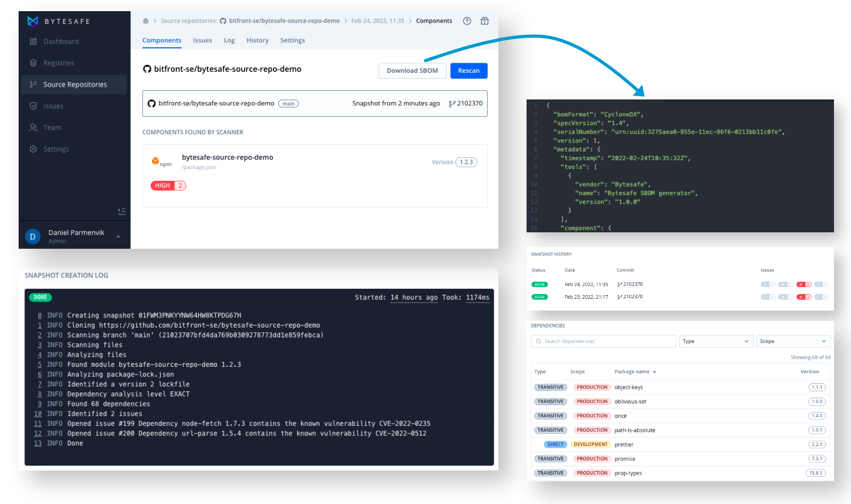Click '14 hours ago' started time

414,298
